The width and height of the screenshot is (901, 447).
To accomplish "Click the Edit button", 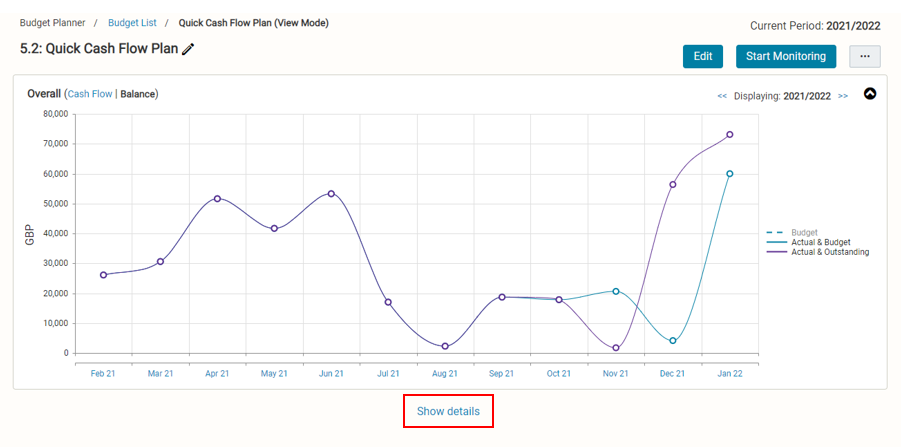I will coord(703,56).
